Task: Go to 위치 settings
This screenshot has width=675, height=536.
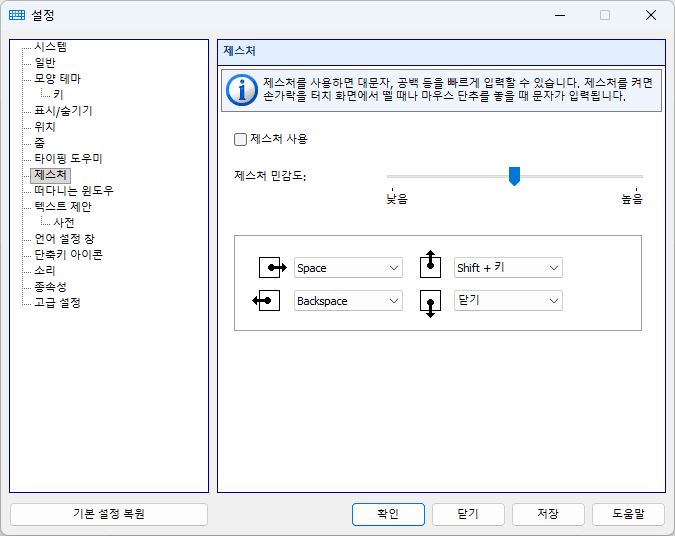Action: [x=45, y=127]
